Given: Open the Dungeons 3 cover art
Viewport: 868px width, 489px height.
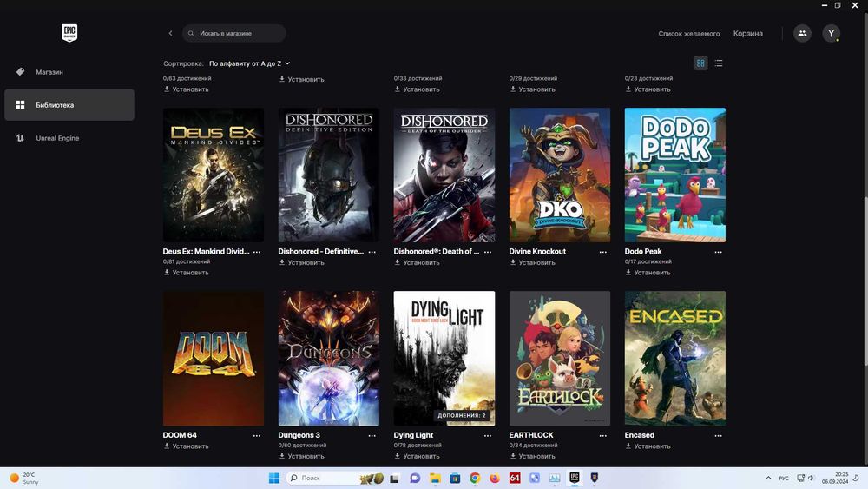Looking at the screenshot, I should (329, 359).
